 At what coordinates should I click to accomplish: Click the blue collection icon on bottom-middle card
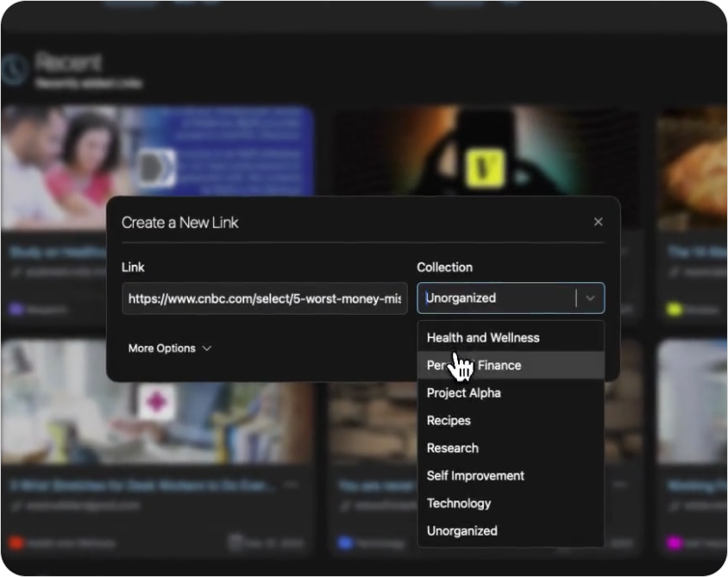pyautogui.click(x=345, y=543)
